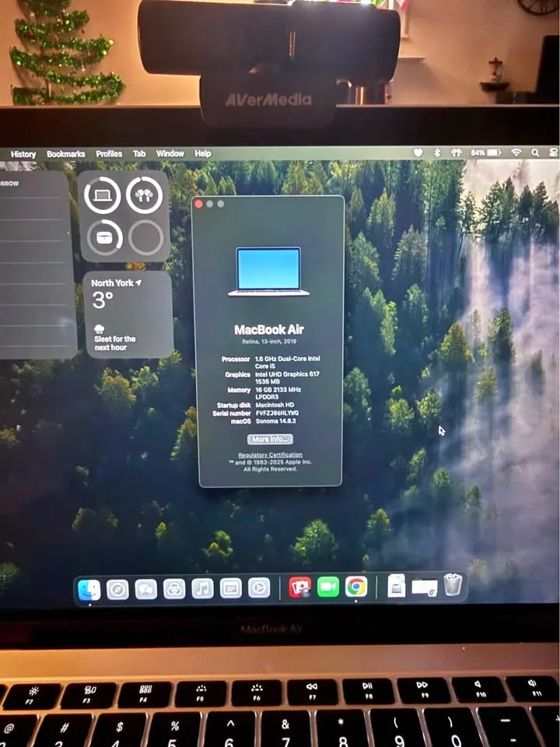Open the Tab menu
Image resolution: width=560 pixels, height=747 pixels.
139,153
